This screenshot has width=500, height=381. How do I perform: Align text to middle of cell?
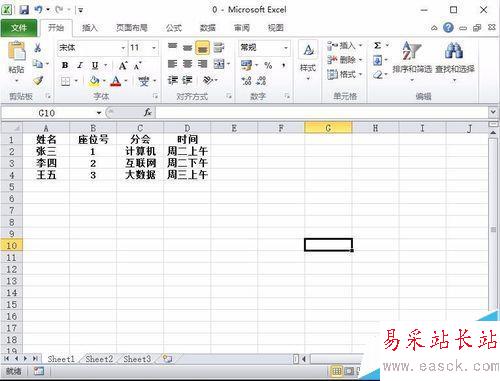tap(187, 47)
